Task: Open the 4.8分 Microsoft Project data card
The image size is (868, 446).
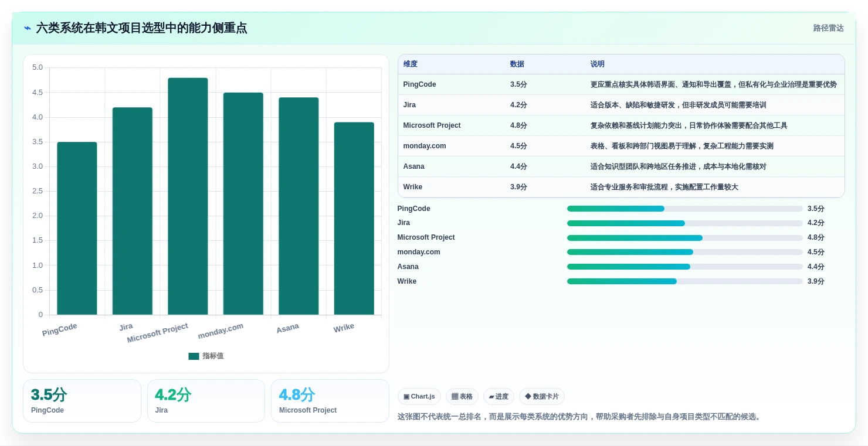Action: (x=330, y=401)
